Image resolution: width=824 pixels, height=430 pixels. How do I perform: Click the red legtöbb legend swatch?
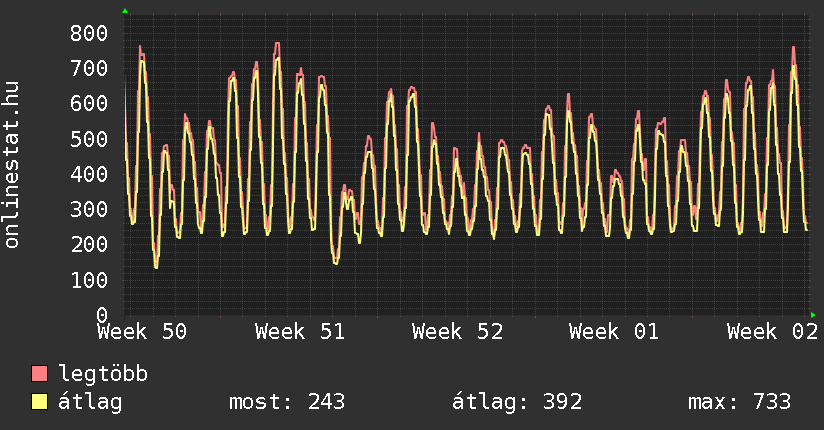(x=40, y=374)
